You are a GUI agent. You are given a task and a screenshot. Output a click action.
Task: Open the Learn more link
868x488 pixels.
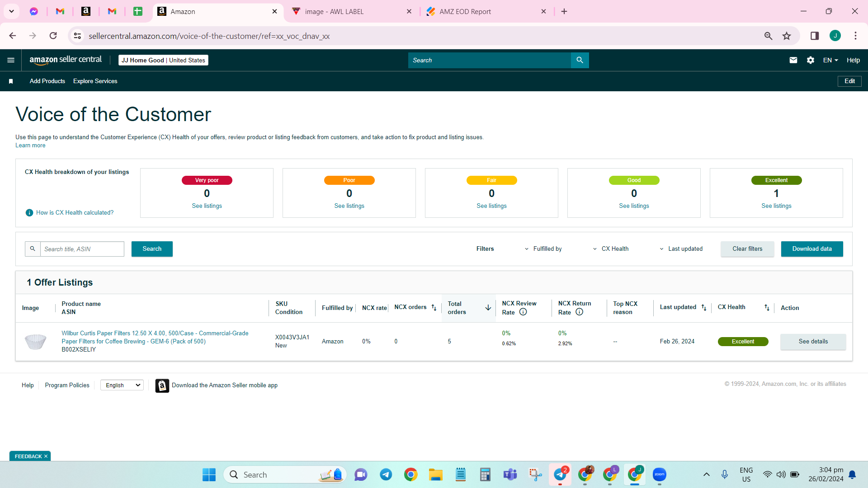click(x=30, y=145)
